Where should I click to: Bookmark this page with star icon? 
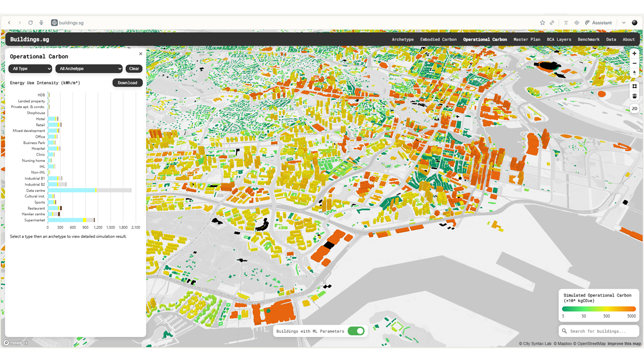pyautogui.click(x=542, y=23)
